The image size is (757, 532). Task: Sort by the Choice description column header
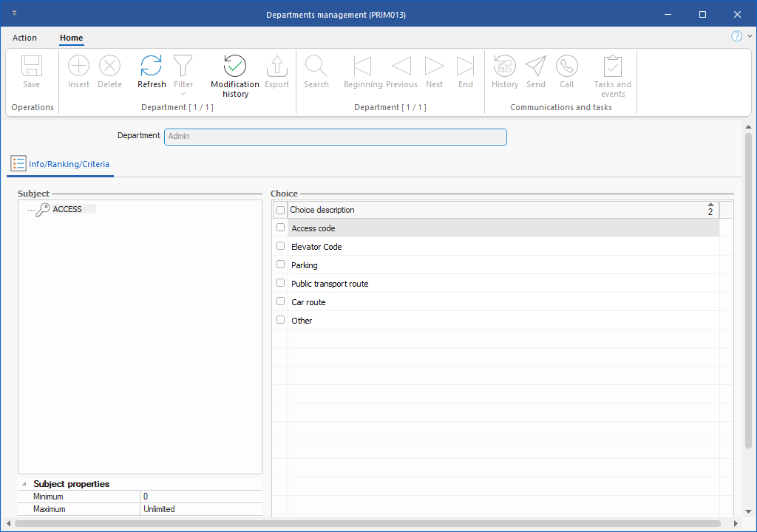pyautogui.click(x=488, y=210)
